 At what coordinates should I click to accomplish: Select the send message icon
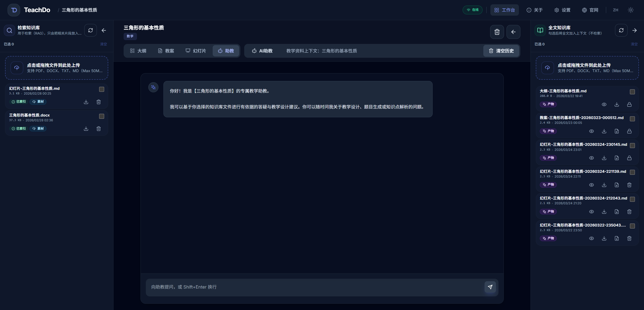[x=489, y=287]
